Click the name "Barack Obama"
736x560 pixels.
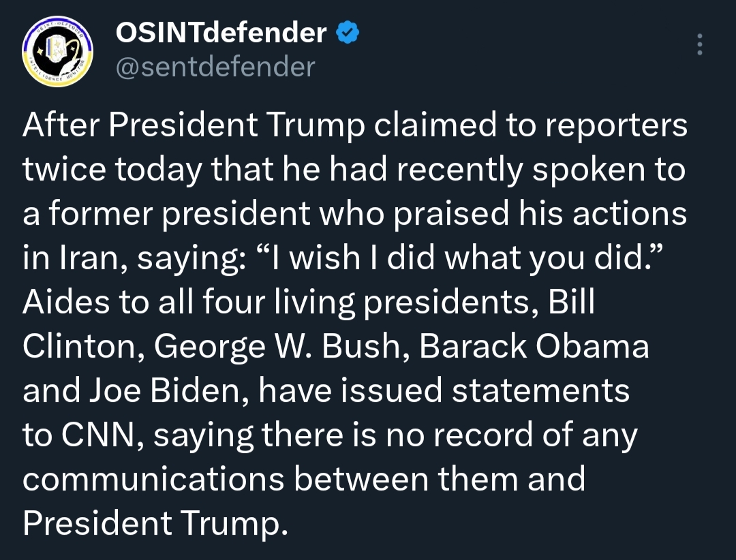[x=534, y=347]
